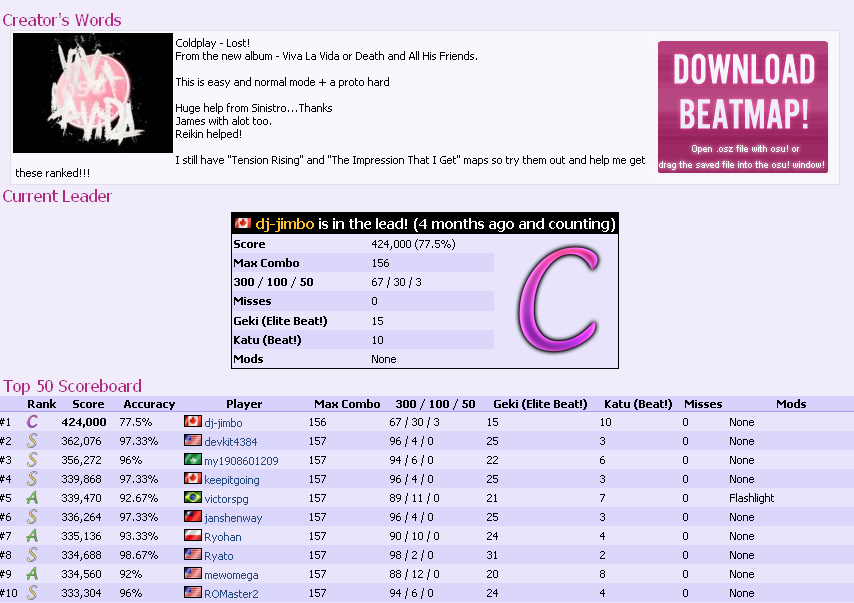The width and height of the screenshot is (854, 603).
Task: Visit Ryato's player profile
Action: point(218,556)
